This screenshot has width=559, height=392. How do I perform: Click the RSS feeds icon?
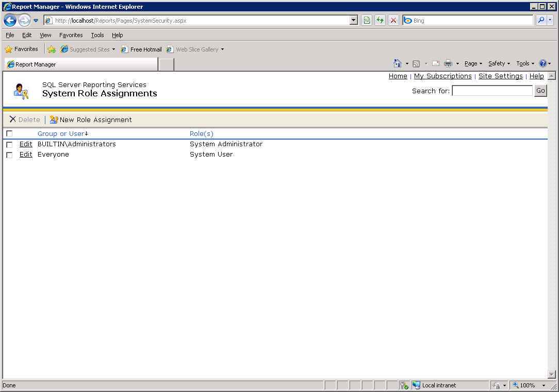(416, 64)
